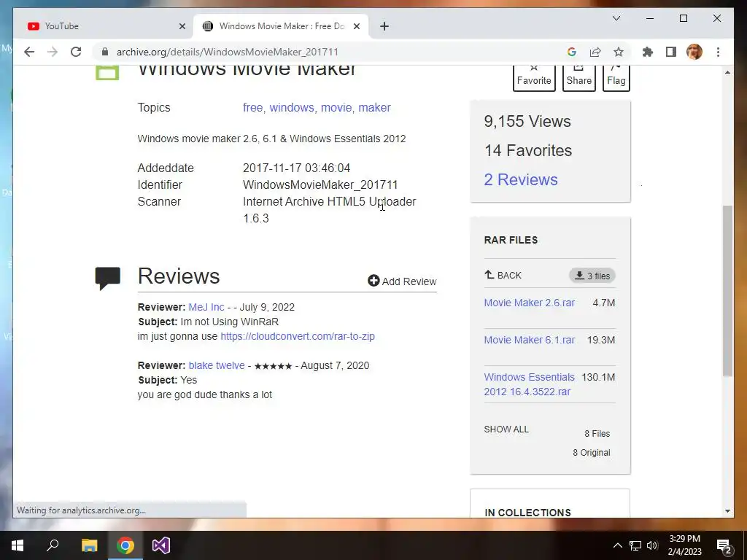Download Movie Maker 2.6.rar

tap(530, 303)
